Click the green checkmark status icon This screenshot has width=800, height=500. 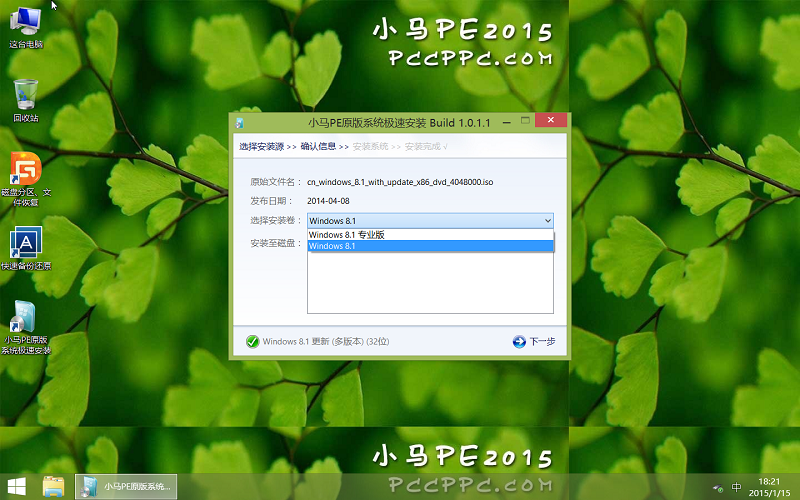(x=252, y=341)
